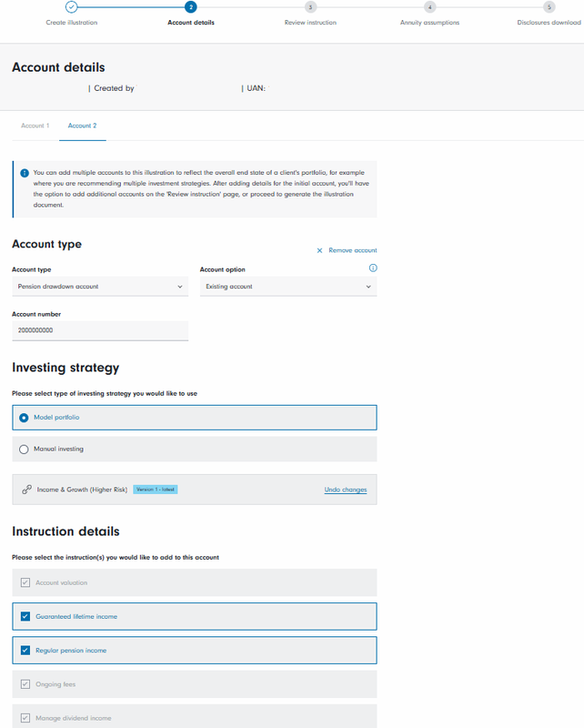Switch to the Account 1 tab

(x=35, y=126)
